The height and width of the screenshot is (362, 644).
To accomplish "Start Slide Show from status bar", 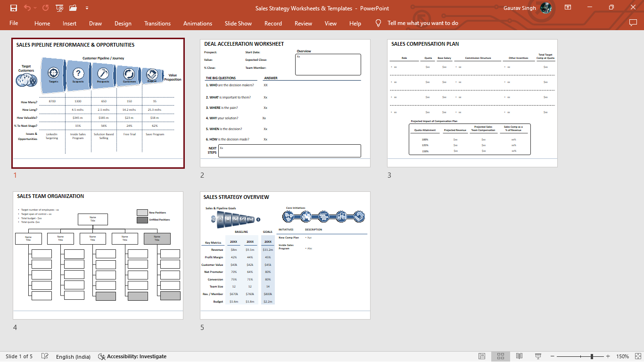I will click(538, 356).
